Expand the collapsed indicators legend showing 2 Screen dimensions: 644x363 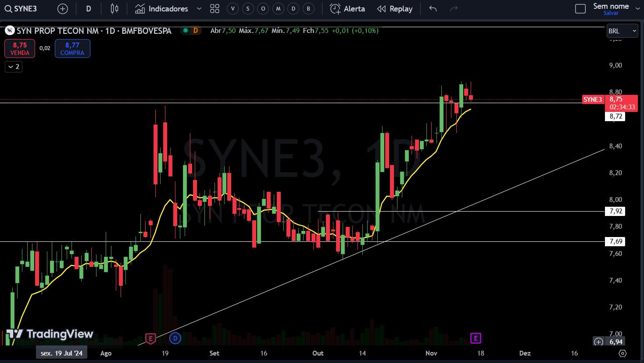14,67
